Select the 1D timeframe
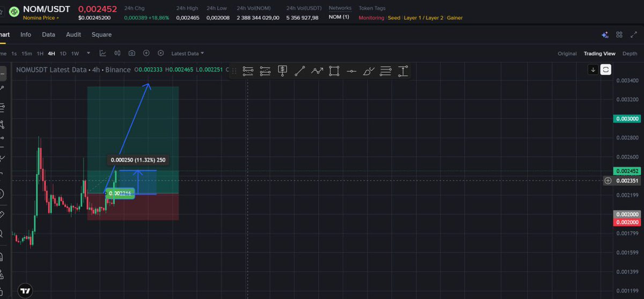644x299 pixels. pos(63,54)
